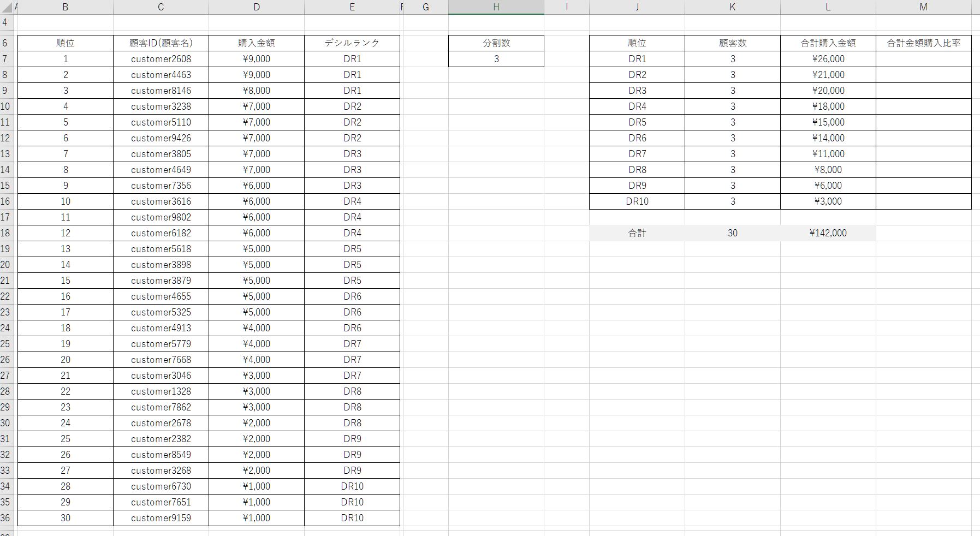Click column M header

coord(923,7)
